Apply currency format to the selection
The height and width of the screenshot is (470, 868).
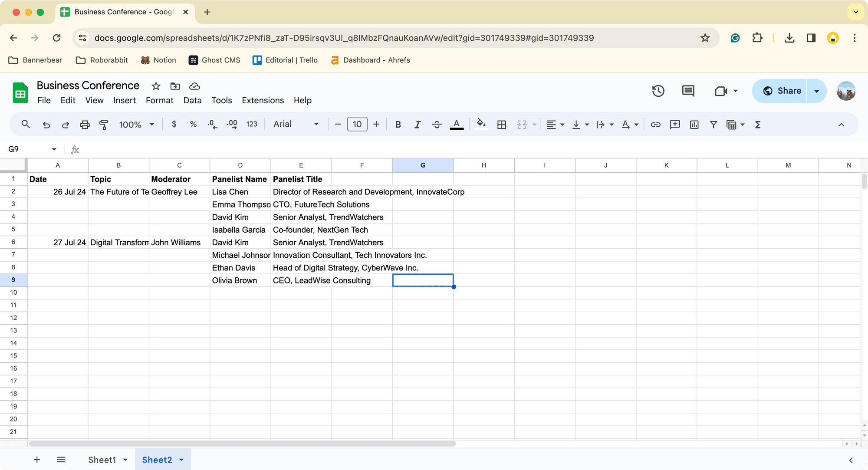point(174,124)
